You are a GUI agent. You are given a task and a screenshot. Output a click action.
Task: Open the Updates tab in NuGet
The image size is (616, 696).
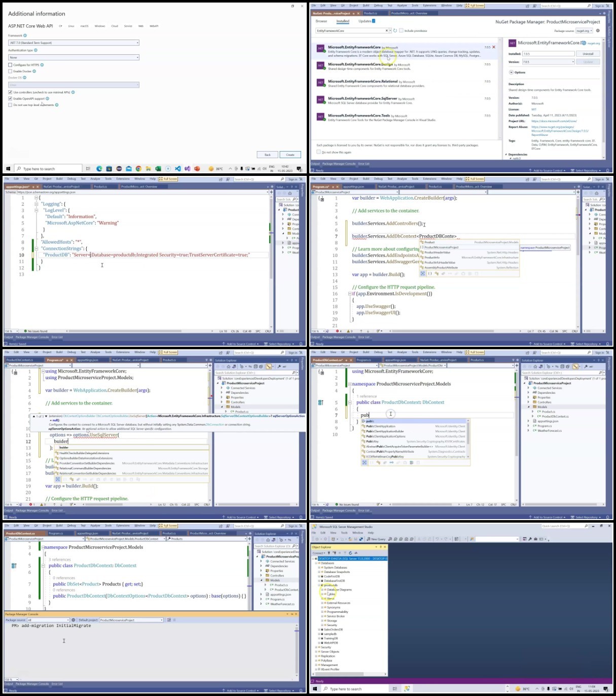click(366, 21)
